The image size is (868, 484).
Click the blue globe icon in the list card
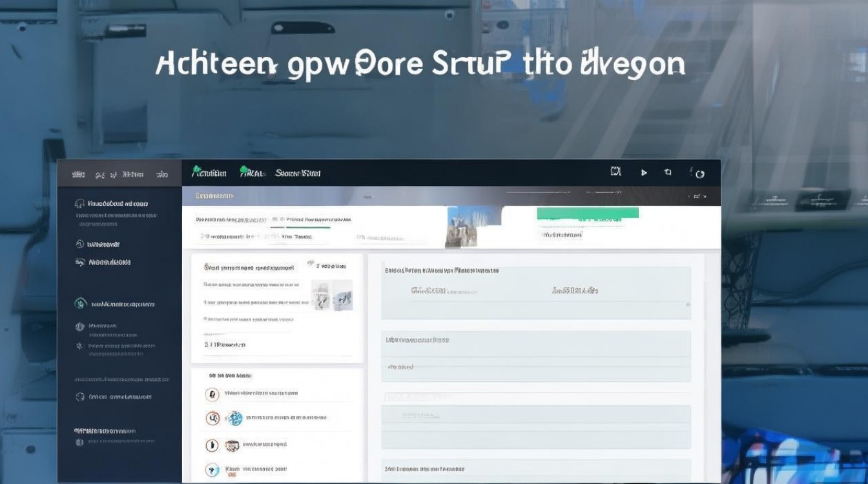click(234, 418)
